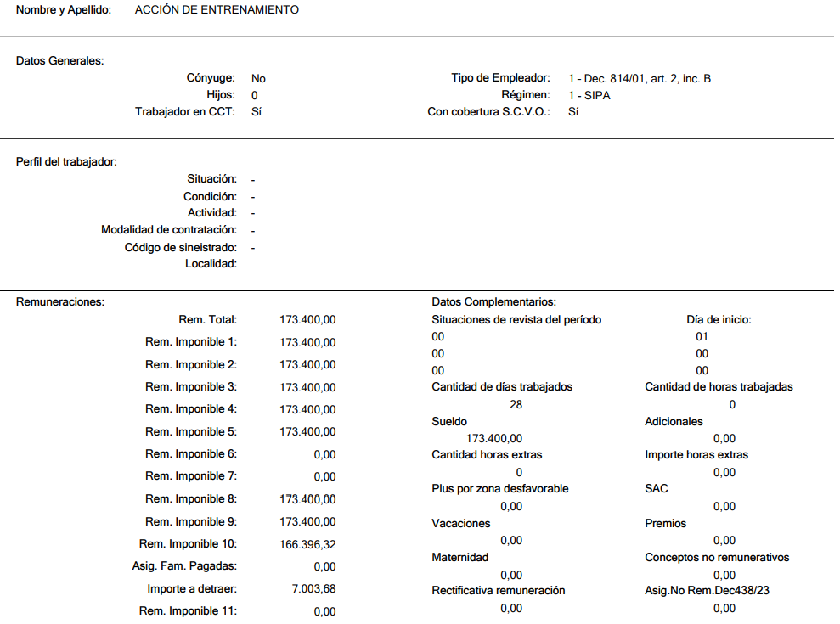Click the Datos Complementarios heading
840x624 pixels.
[494, 301]
